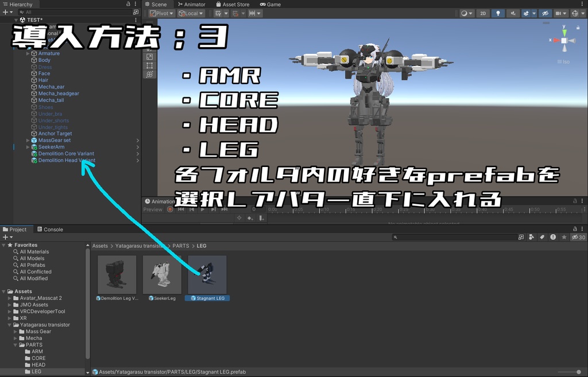Click the Add keyframe button in Animation
The height and width of the screenshot is (377, 588).
pyautogui.click(x=250, y=218)
